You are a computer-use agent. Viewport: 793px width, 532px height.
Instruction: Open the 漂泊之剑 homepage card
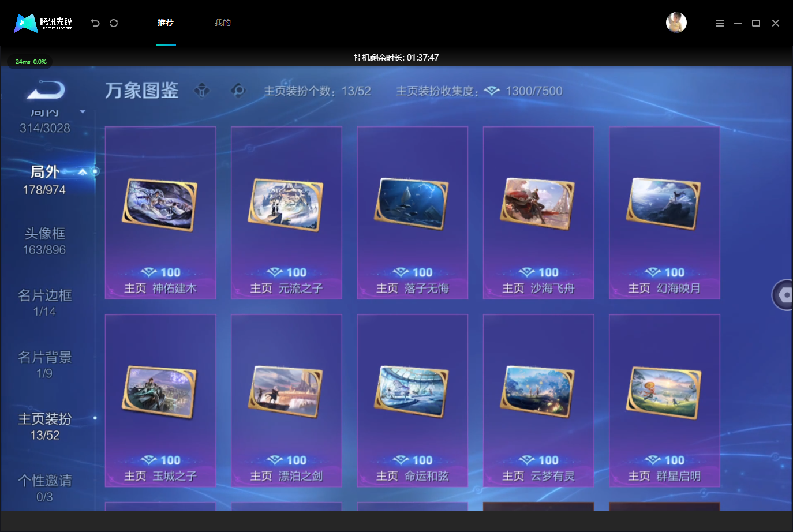(x=286, y=400)
